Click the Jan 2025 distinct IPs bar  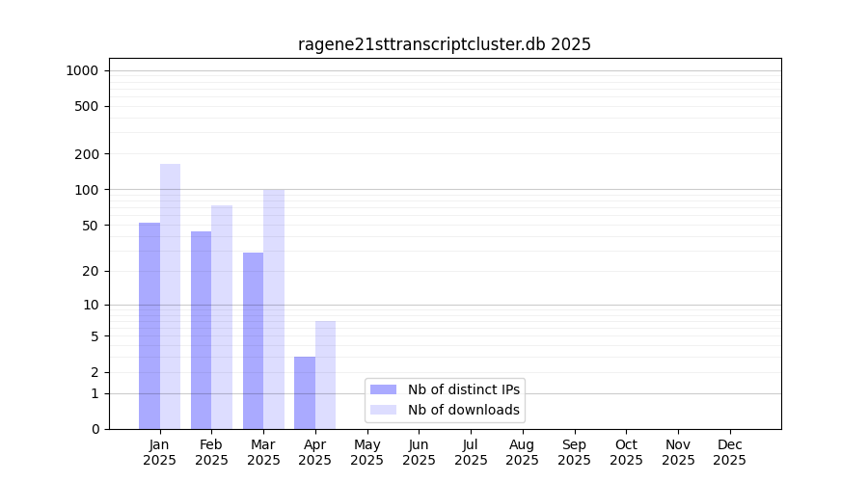coord(149,326)
